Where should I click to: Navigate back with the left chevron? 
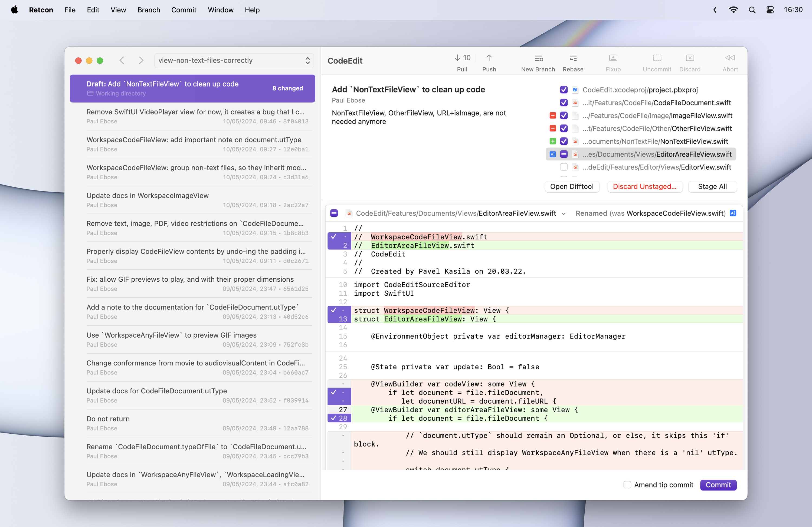point(122,60)
